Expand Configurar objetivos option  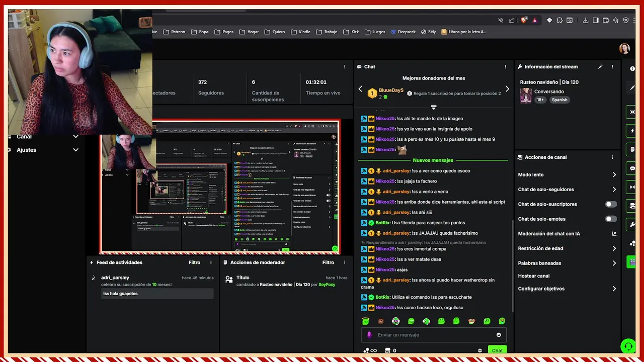(567, 289)
